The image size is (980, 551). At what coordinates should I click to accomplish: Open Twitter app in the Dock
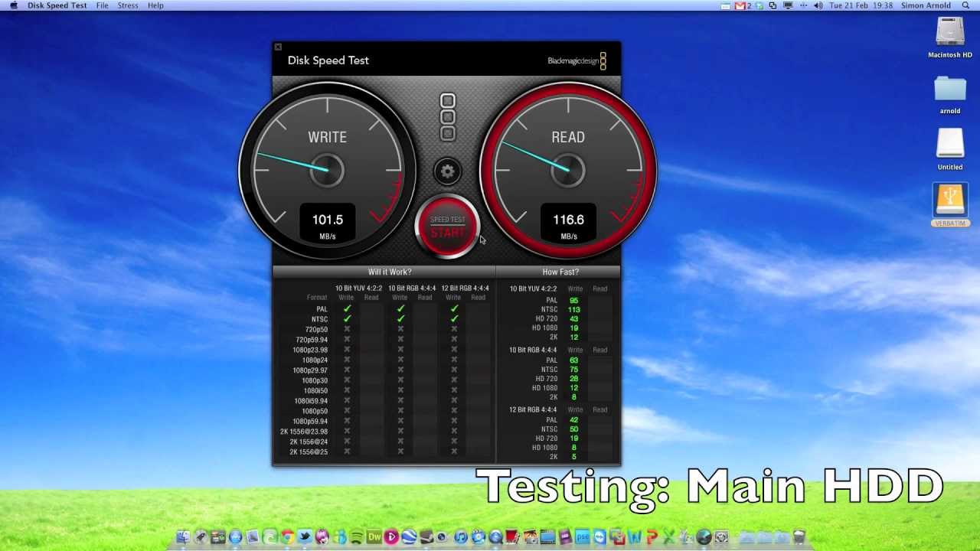click(x=304, y=537)
